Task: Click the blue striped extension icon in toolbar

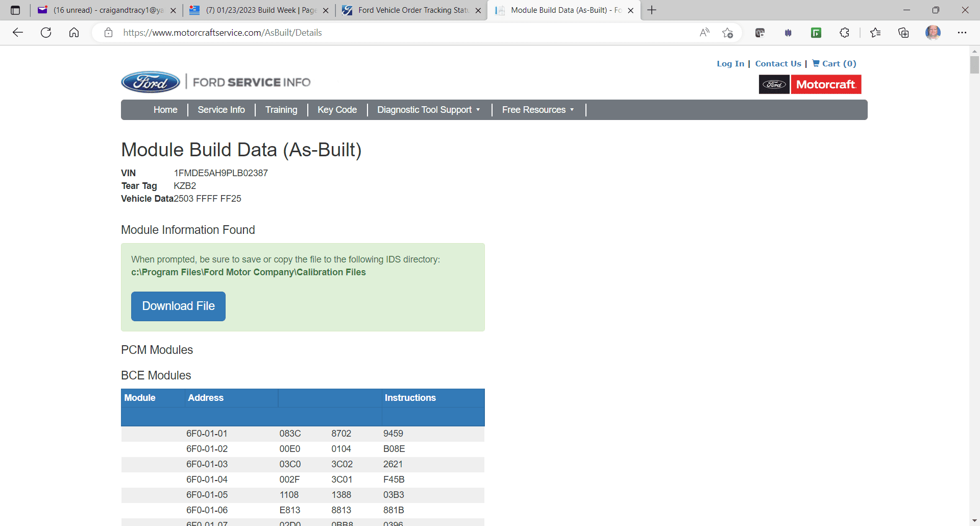Action: (x=788, y=33)
